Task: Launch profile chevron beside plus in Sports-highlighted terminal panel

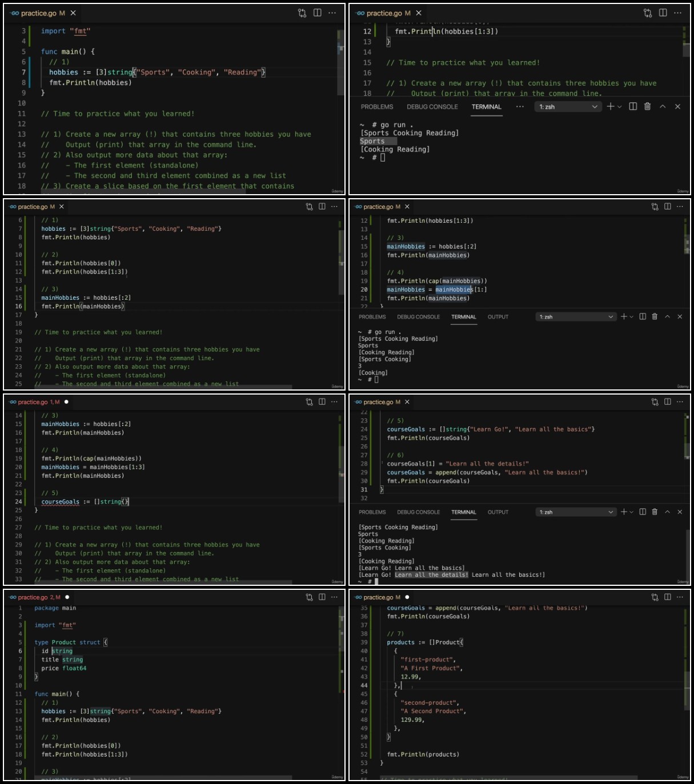Action: click(x=620, y=107)
